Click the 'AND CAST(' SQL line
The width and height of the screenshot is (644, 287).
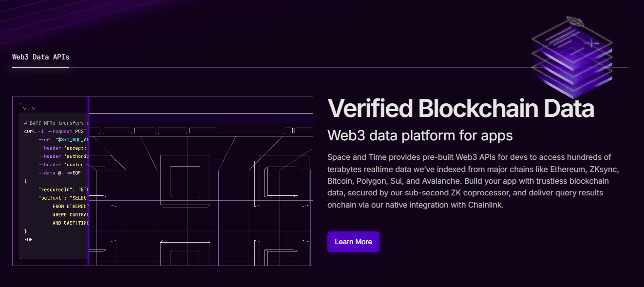click(70, 223)
